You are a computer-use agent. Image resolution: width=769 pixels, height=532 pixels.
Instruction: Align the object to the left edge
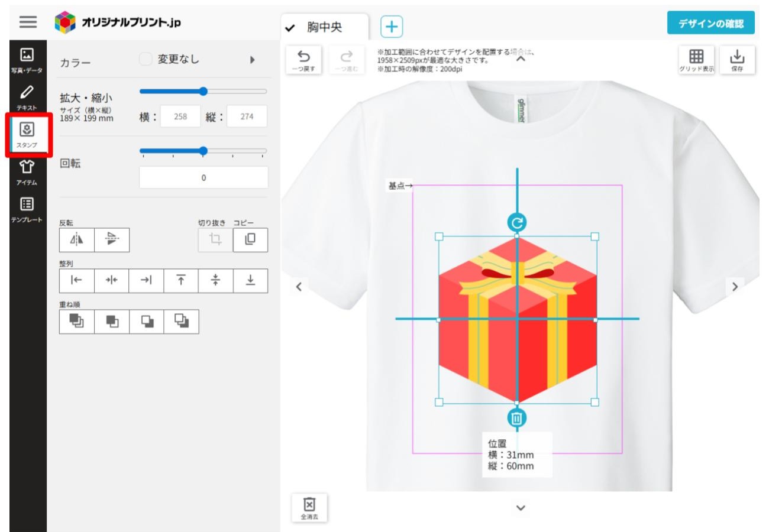click(77, 281)
